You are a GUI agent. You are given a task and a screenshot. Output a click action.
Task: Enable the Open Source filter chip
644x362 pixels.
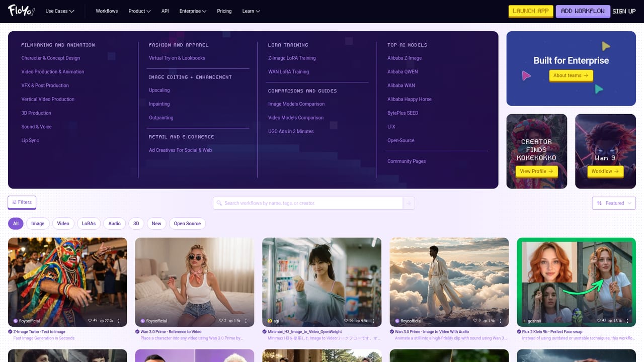click(x=187, y=224)
